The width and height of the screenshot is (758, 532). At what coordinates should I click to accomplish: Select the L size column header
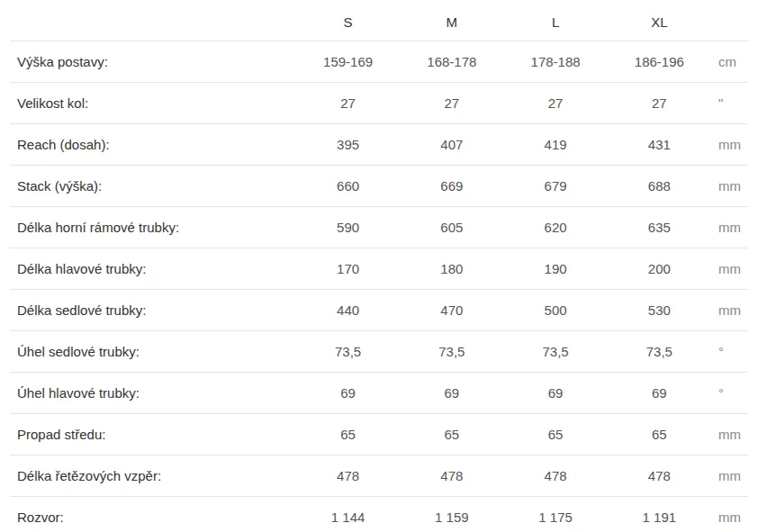coord(555,23)
